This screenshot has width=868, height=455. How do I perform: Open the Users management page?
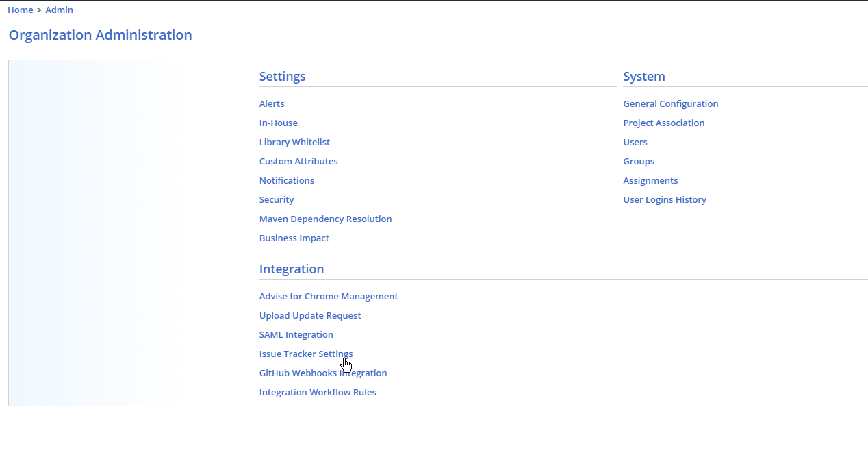pyautogui.click(x=635, y=143)
